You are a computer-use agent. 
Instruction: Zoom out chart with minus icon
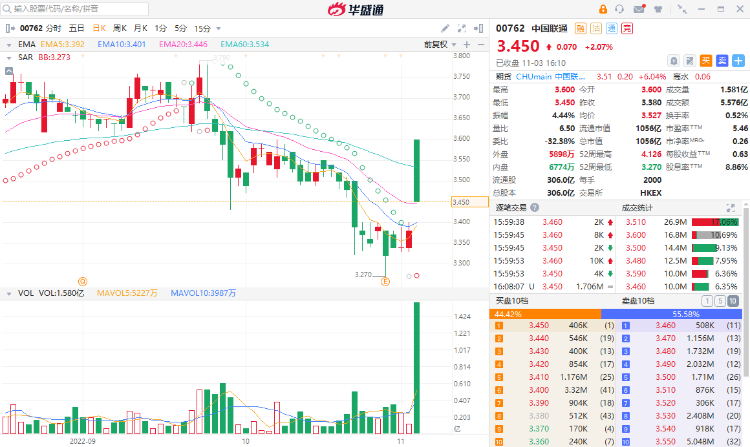[481, 44]
